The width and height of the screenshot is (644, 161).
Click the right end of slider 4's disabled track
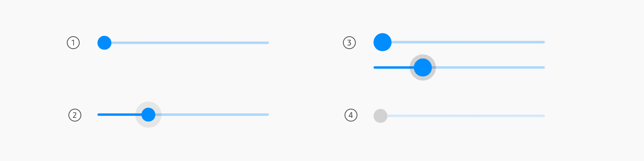(x=543, y=116)
